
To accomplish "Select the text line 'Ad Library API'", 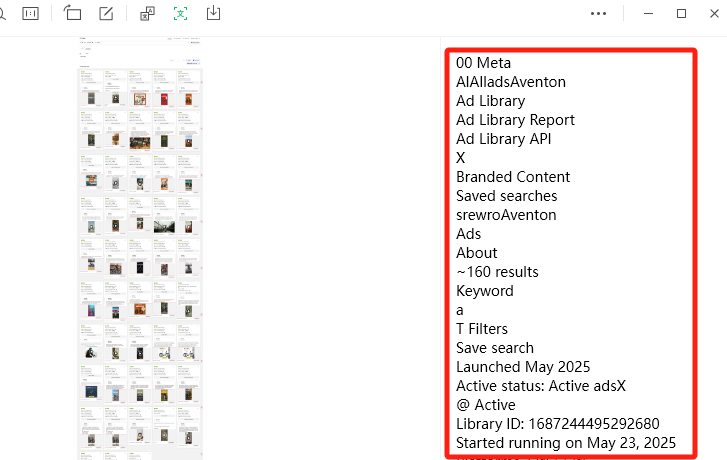I will (504, 139).
